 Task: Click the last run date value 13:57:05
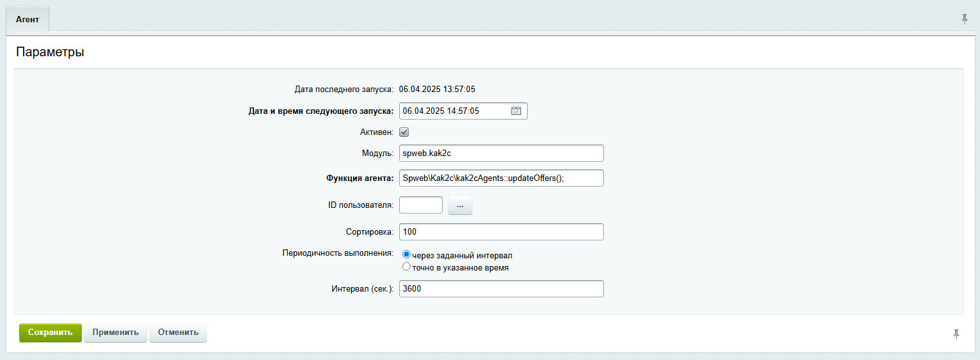point(437,89)
